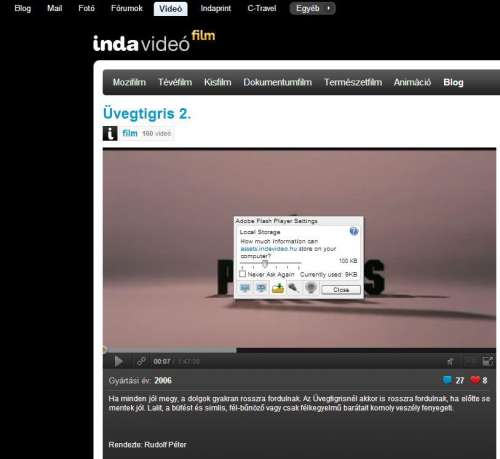Select the Videó tab in top navigation
This screenshot has height=459, width=500.
tap(171, 9)
